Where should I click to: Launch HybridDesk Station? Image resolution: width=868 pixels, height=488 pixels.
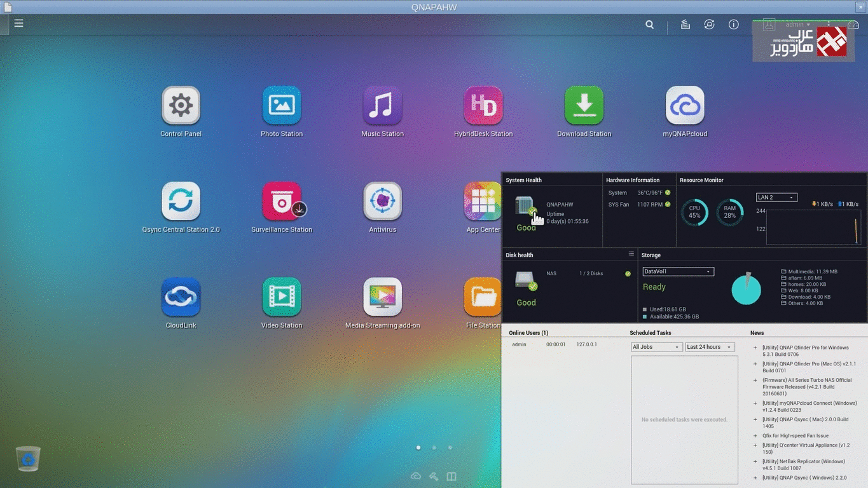(x=483, y=105)
